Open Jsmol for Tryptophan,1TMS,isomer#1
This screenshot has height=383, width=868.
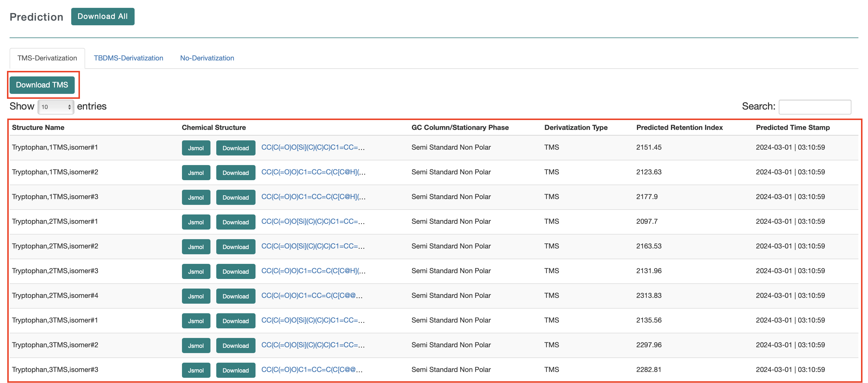pyautogui.click(x=196, y=148)
